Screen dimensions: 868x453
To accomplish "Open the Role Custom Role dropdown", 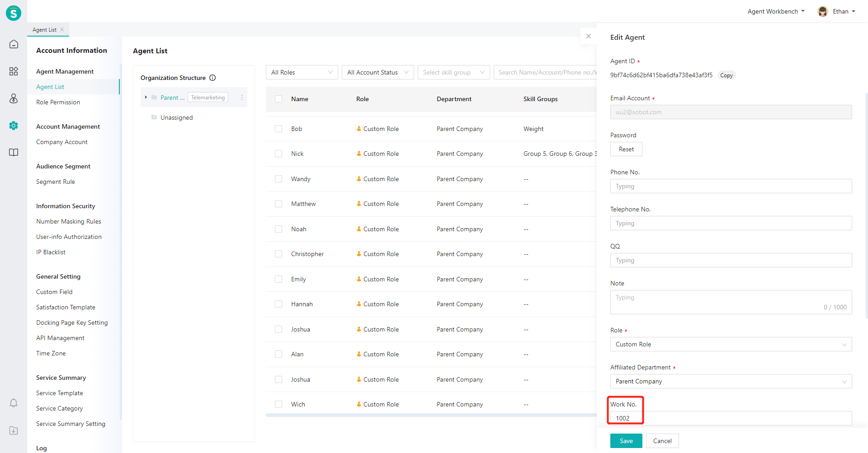I will [731, 344].
